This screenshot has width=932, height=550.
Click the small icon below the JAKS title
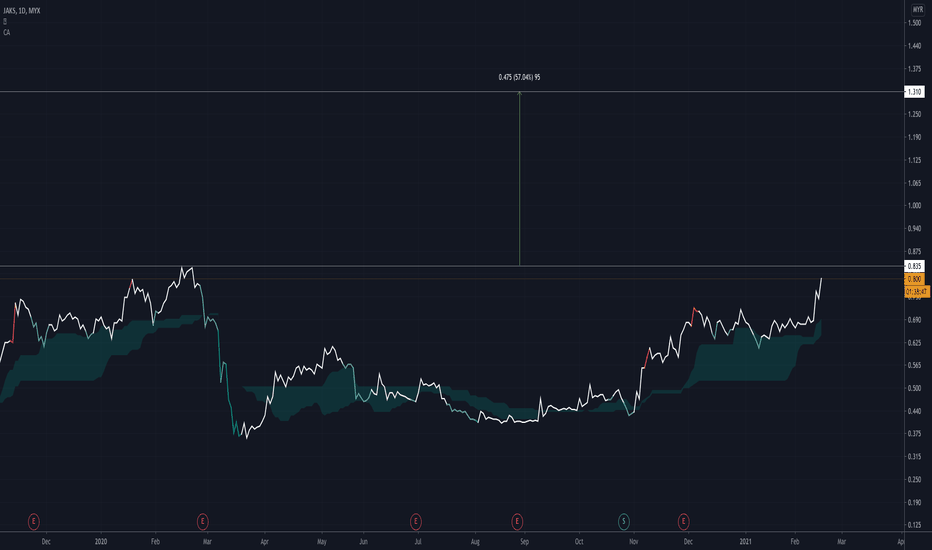tap(5, 21)
